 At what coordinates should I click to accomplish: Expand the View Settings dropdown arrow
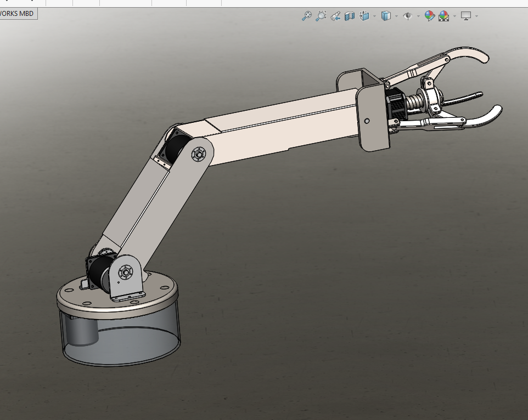(x=476, y=16)
